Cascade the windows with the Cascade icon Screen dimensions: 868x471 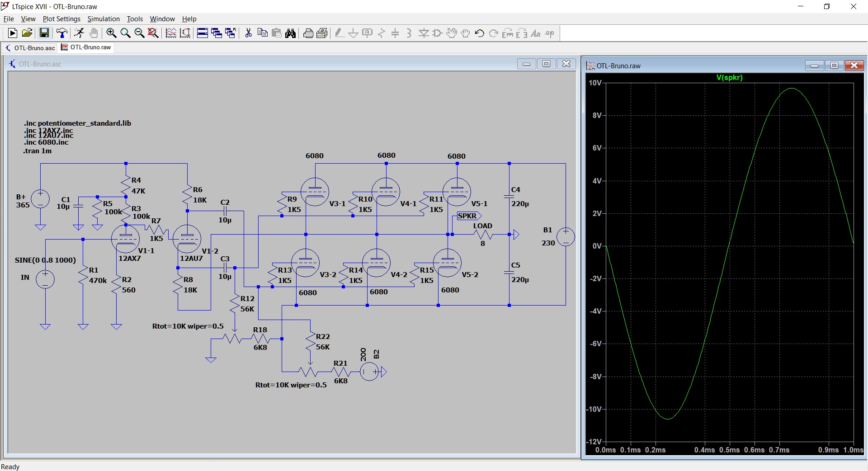(x=217, y=33)
